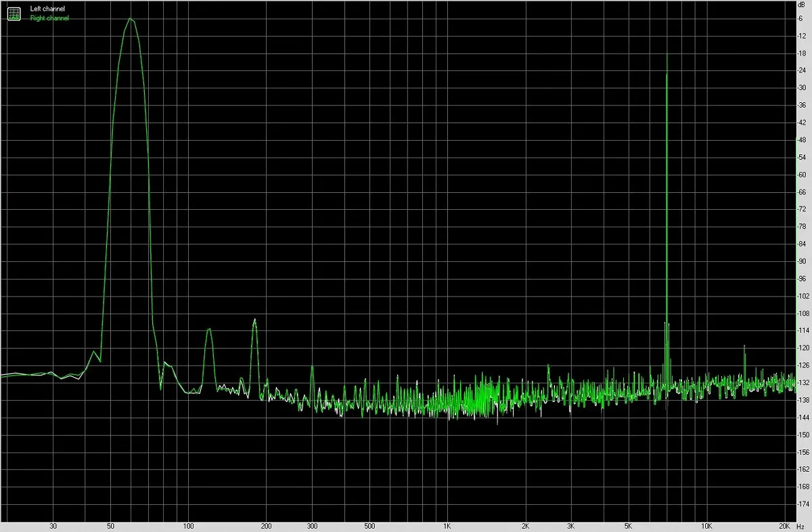Click the -174 value on dB scale

click(803, 504)
